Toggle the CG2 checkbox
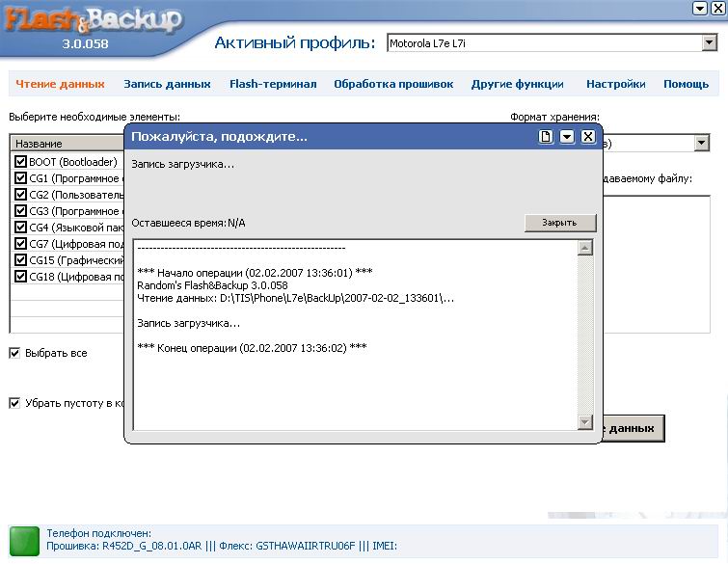 20,194
